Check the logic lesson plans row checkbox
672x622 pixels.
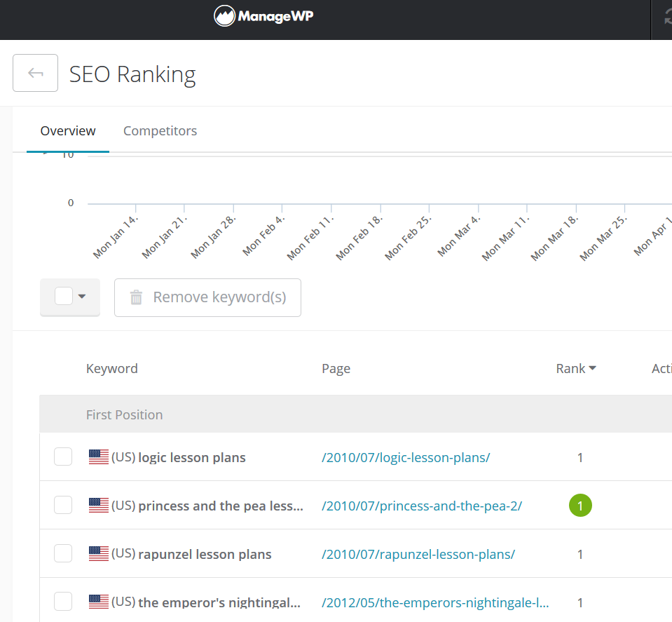tap(63, 457)
